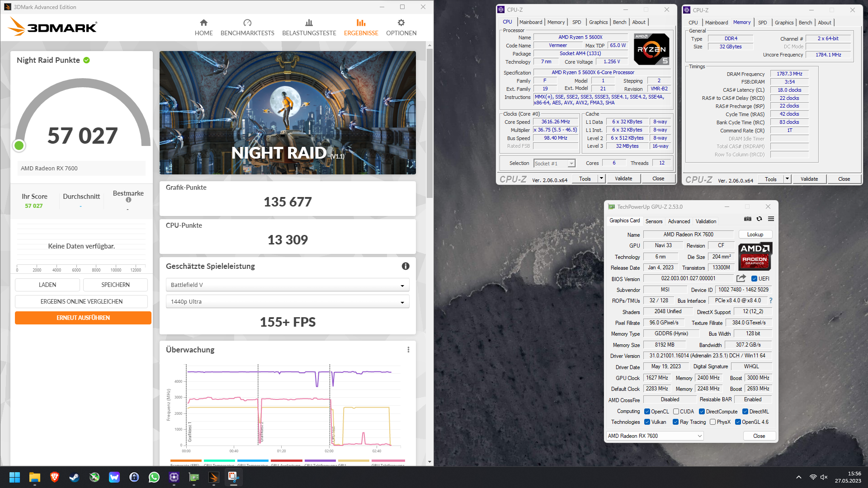Click ERGEBNIS ONLINE VERGLEICHEN button
The image size is (868, 488).
(81, 301)
